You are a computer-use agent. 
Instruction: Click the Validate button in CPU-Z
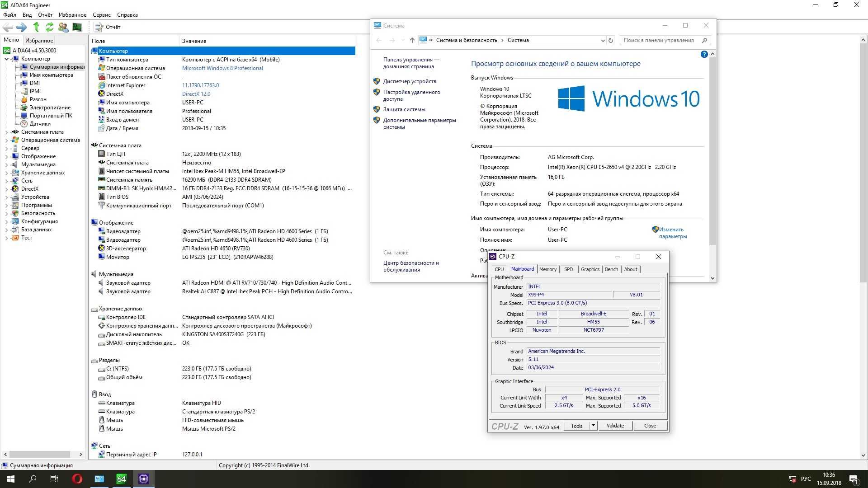click(x=615, y=426)
